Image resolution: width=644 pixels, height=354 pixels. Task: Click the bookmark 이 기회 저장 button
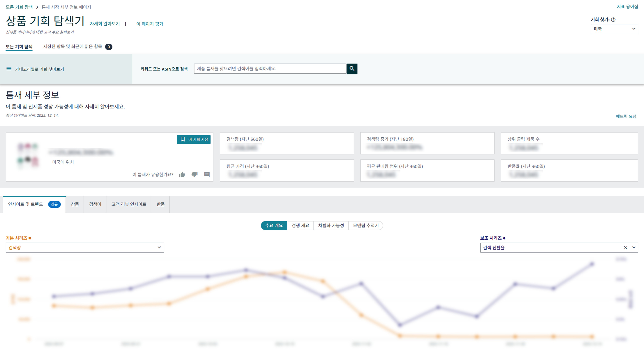[194, 139]
